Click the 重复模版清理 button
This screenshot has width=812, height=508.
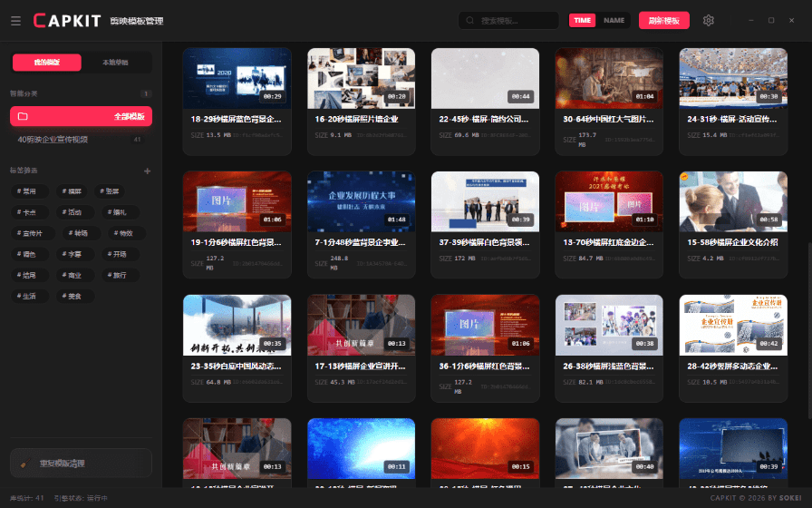click(x=81, y=463)
